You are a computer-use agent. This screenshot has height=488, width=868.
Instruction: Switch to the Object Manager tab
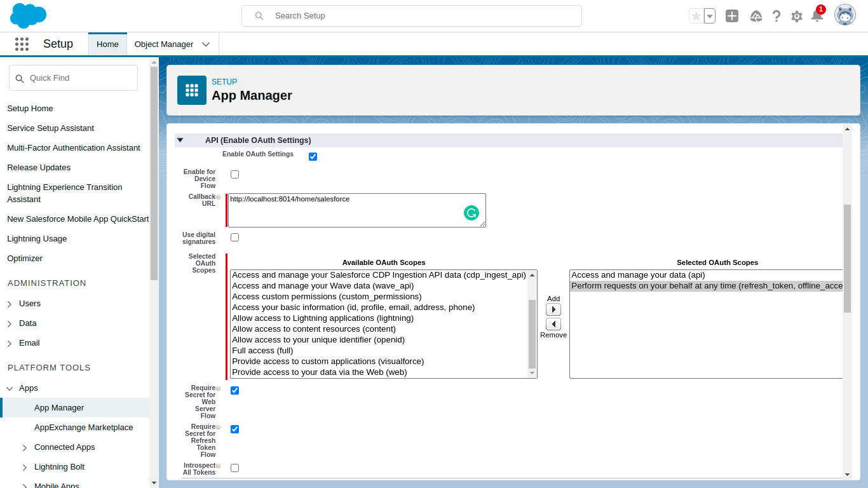click(x=164, y=44)
